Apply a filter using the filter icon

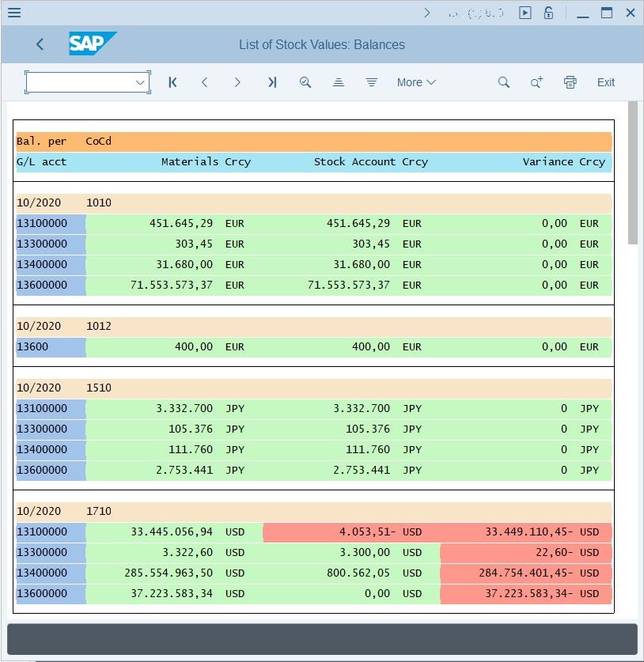[x=372, y=82]
